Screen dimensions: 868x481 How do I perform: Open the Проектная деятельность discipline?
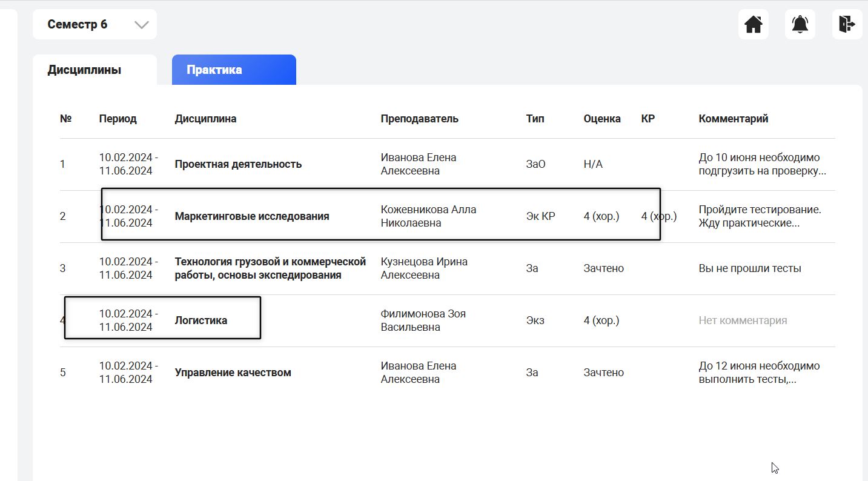[x=238, y=164]
